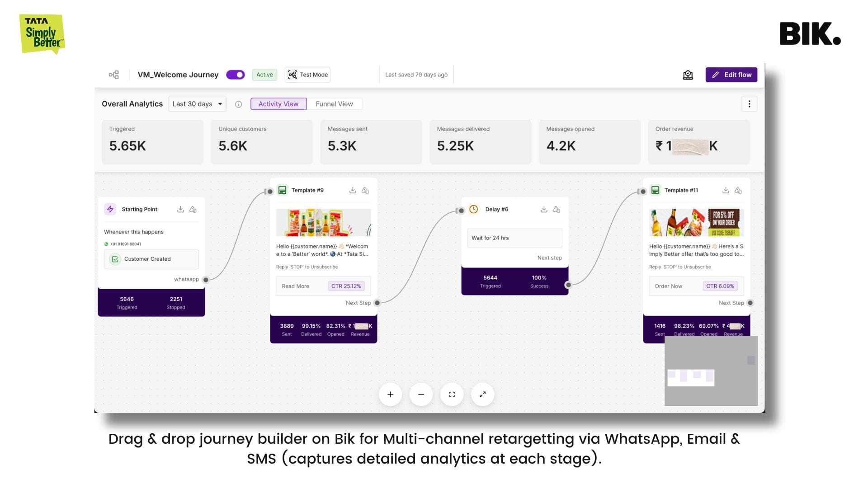Viewport: 868px width, 488px height.
Task: Click the clock icon on Delay #6 node
Action: 473,209
